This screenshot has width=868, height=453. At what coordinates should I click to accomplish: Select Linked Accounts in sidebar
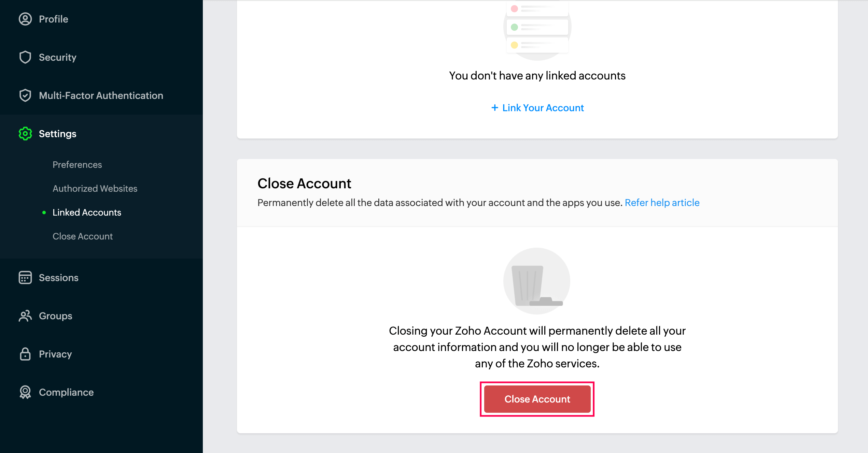(87, 212)
